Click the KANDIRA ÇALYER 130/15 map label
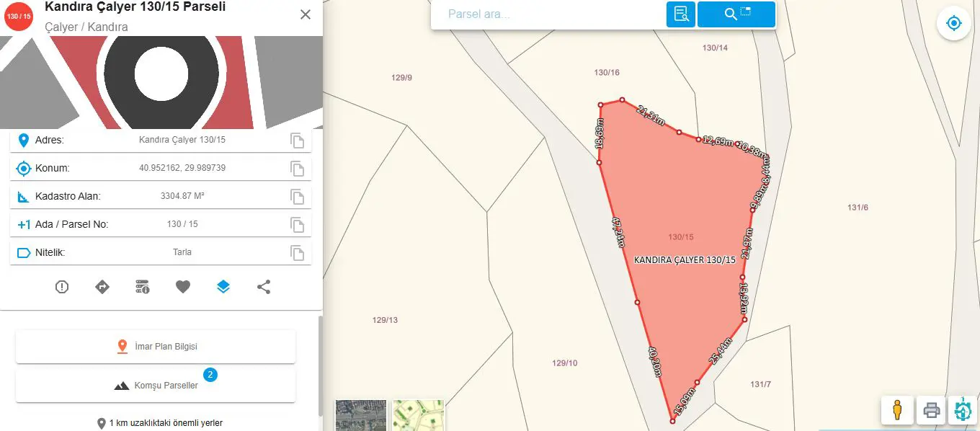Image resolution: width=980 pixels, height=431 pixels. 685,260
